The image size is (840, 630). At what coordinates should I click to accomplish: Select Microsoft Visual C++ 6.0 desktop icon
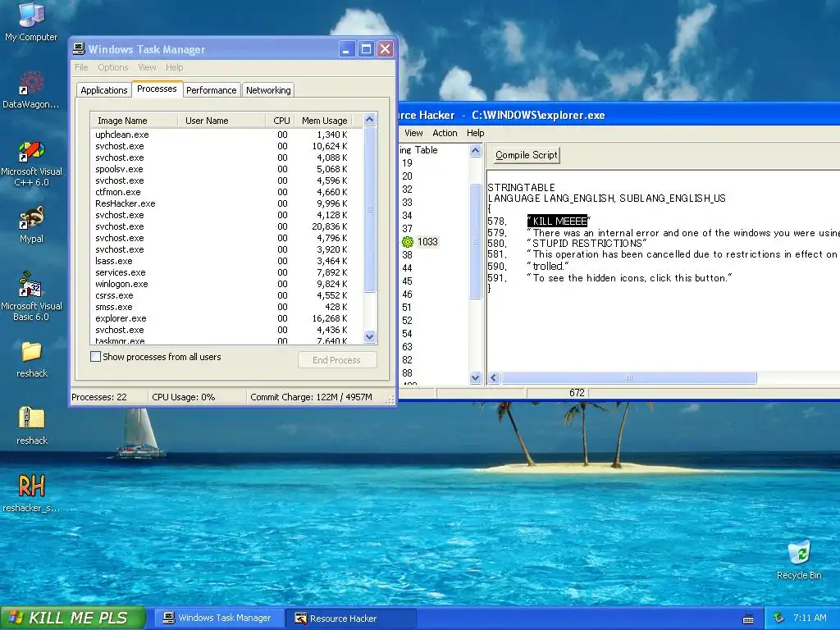(x=31, y=164)
